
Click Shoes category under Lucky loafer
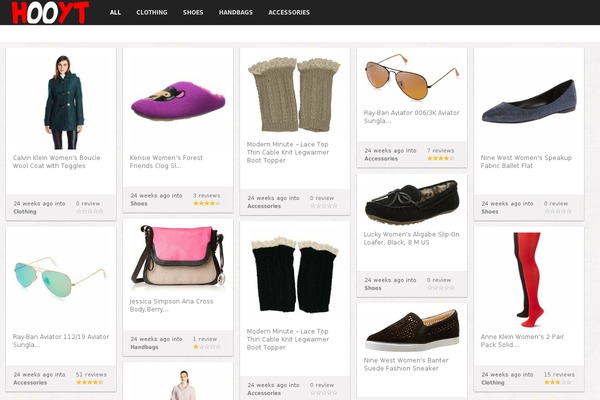click(x=373, y=288)
